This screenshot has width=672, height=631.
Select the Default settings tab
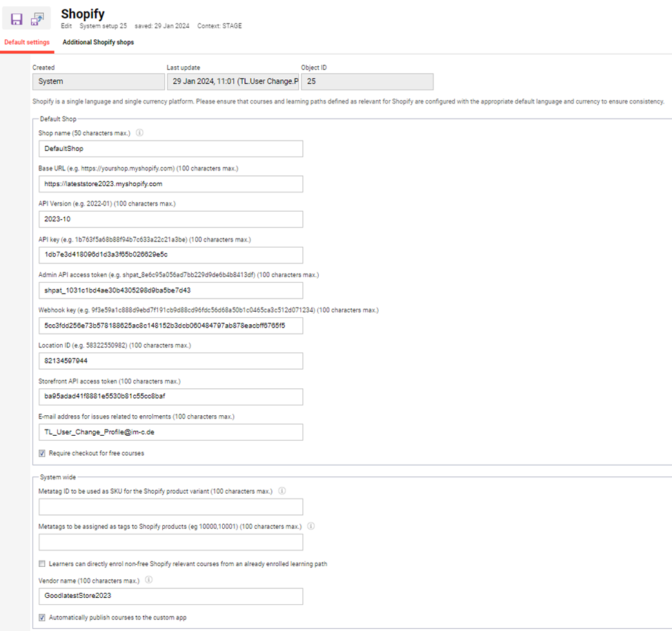pos(27,43)
